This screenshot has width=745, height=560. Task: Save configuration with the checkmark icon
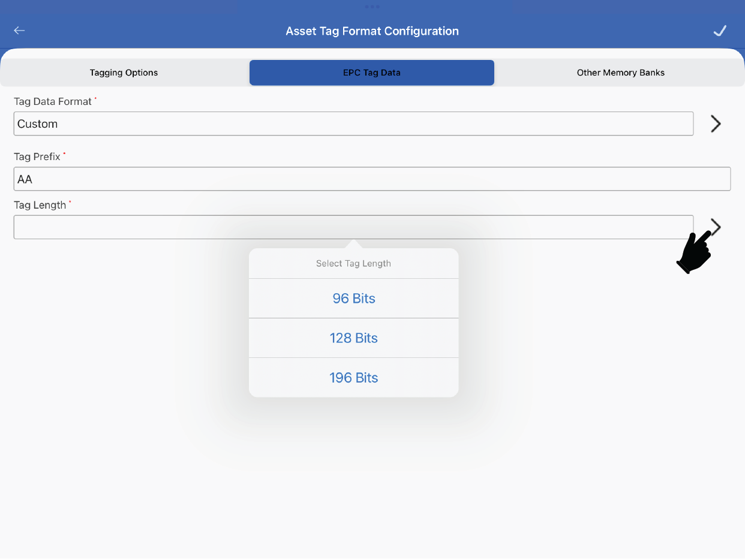[720, 31]
